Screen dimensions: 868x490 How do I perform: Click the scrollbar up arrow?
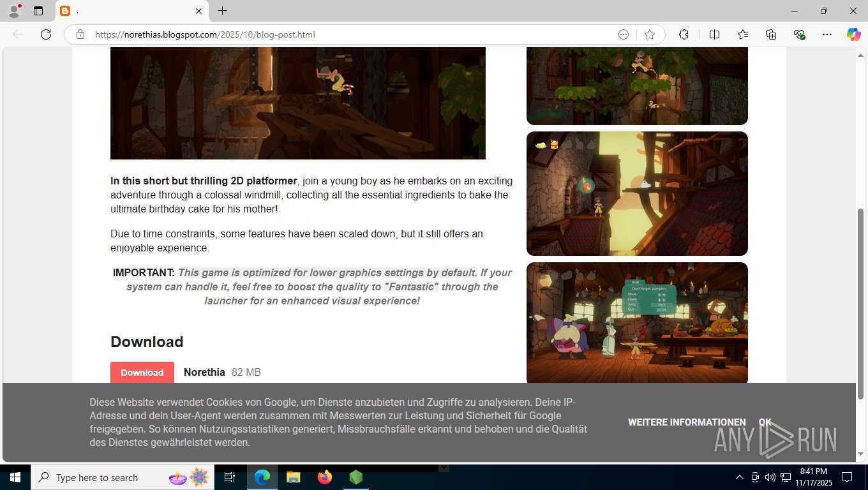860,56
